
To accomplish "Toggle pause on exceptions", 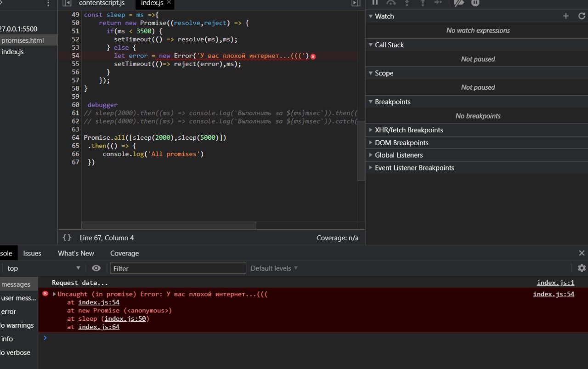I will (x=475, y=3).
